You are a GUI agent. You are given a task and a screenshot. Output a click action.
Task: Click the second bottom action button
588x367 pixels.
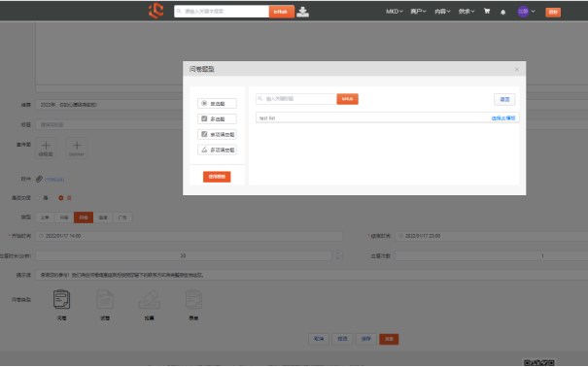pos(342,339)
